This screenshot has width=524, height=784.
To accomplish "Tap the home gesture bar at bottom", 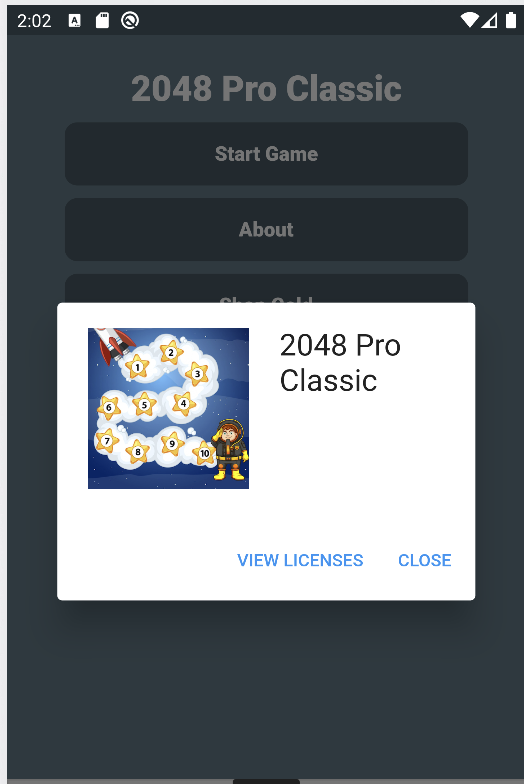I will point(266,781).
